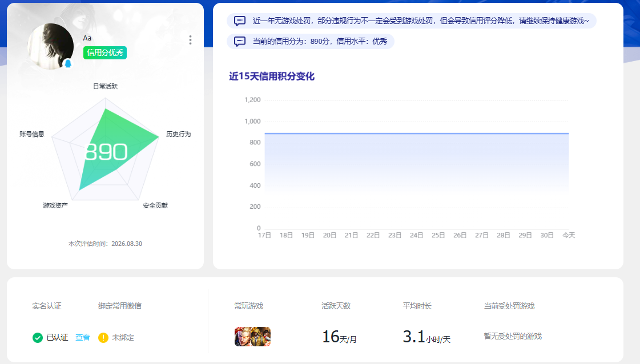Screen dimensions: 640x364
Task: Click the evaluation time 2026.08.30 text
Action: click(x=105, y=244)
